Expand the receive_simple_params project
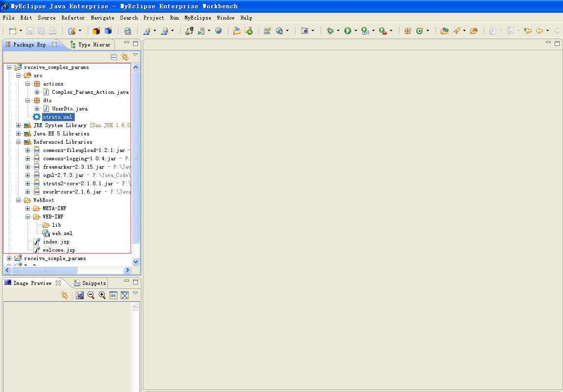Viewport: 563px width, 392px height. click(9, 258)
